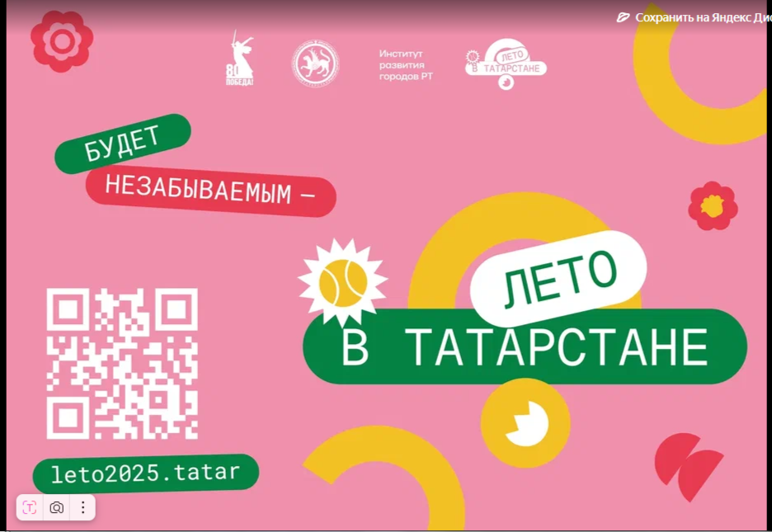Click the tennis ball sun icon
The width and height of the screenshot is (772, 532).
click(x=341, y=280)
